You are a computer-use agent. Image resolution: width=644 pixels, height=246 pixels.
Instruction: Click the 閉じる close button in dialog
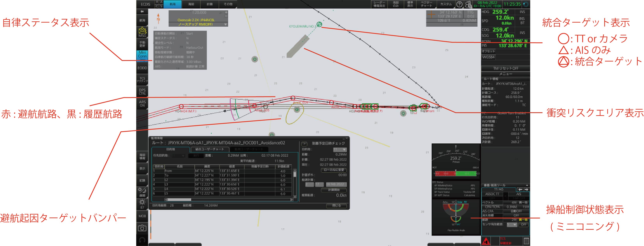(336, 206)
